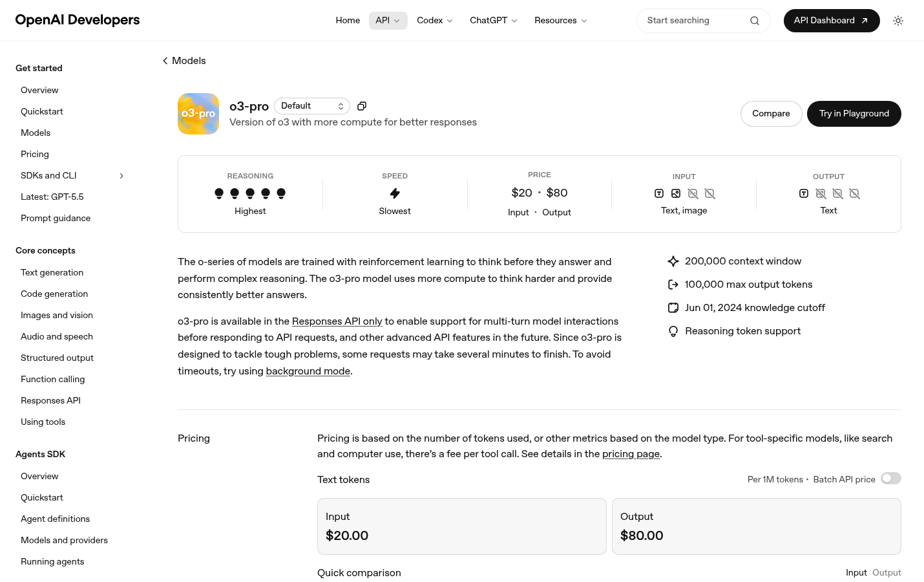Go to Home in top navigation
The height and width of the screenshot is (582, 924).
pos(348,21)
